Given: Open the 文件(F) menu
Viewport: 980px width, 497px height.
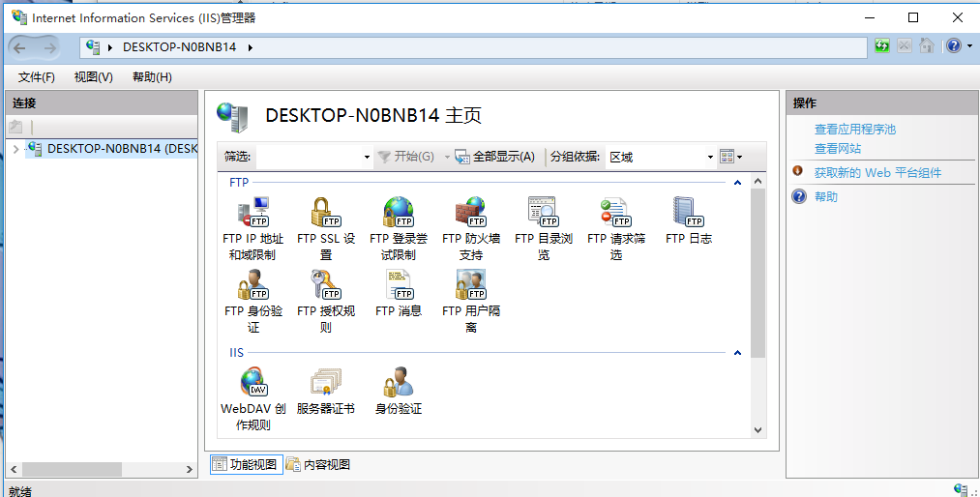Looking at the screenshot, I should click(x=37, y=76).
